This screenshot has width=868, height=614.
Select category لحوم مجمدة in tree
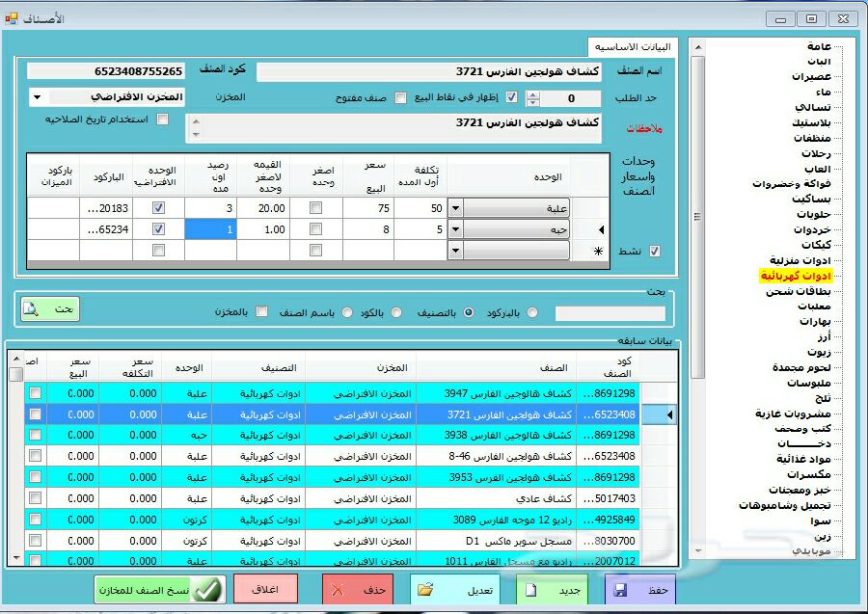[x=801, y=367]
